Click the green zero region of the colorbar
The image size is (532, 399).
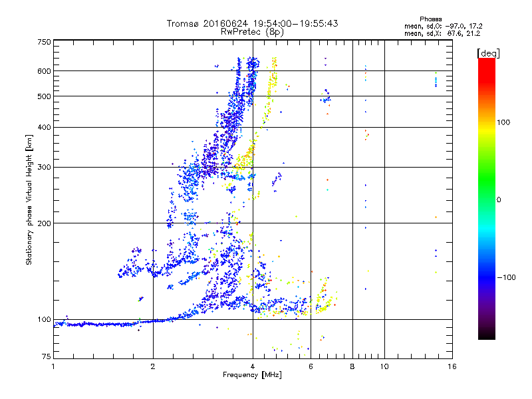487,190
